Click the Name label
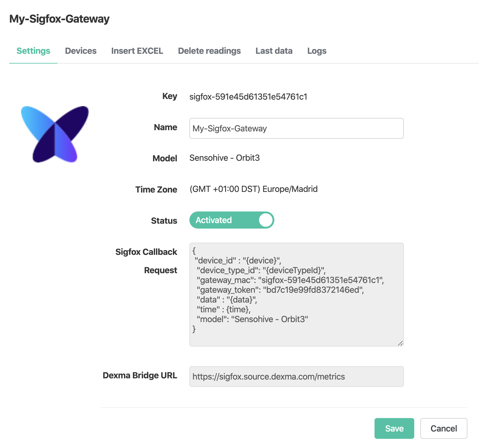This screenshot has height=448, width=479. pos(165,127)
